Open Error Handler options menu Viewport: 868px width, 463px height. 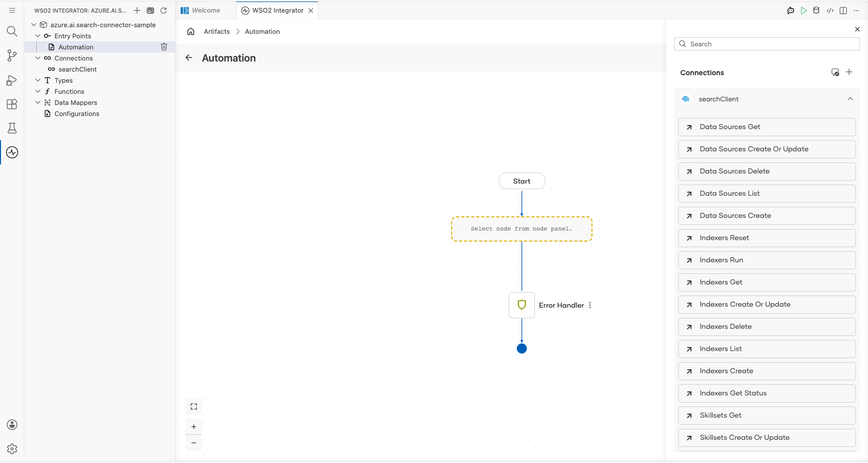590,305
